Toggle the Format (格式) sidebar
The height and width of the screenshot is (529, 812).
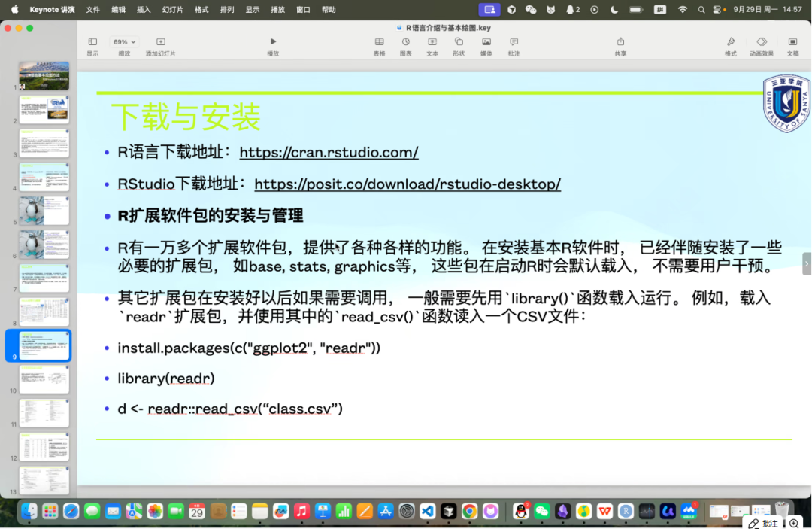pos(730,42)
